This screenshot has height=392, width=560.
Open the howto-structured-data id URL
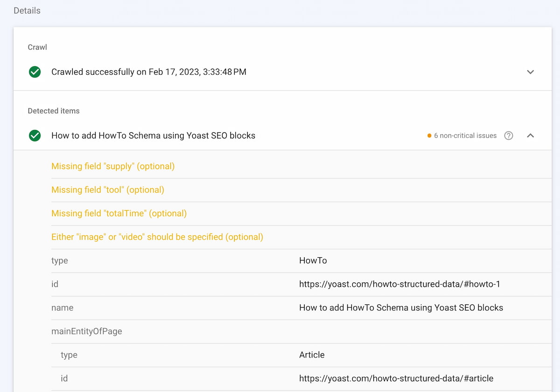click(x=399, y=284)
